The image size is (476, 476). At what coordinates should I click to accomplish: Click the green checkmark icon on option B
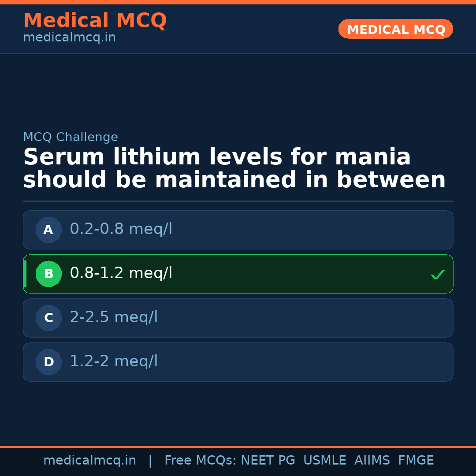[437, 275]
